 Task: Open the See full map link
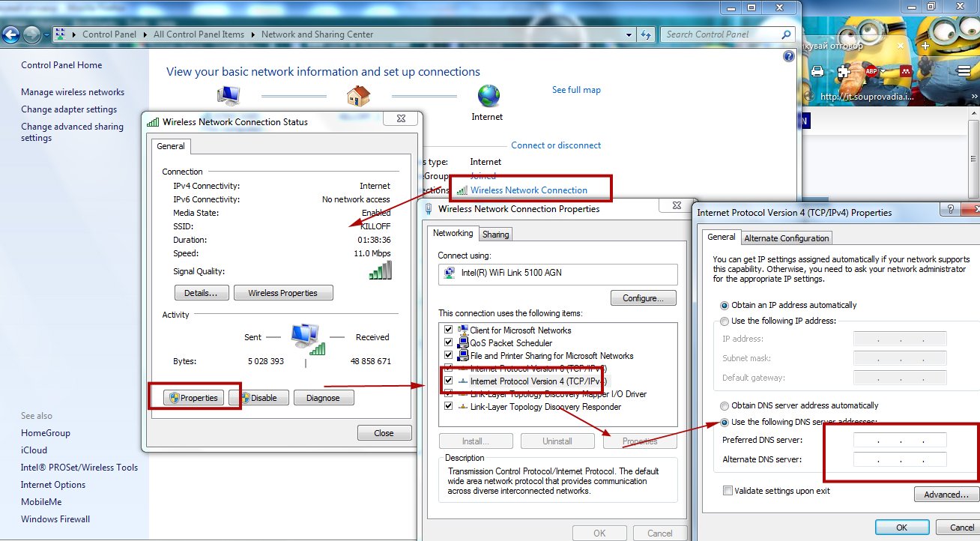tap(576, 90)
